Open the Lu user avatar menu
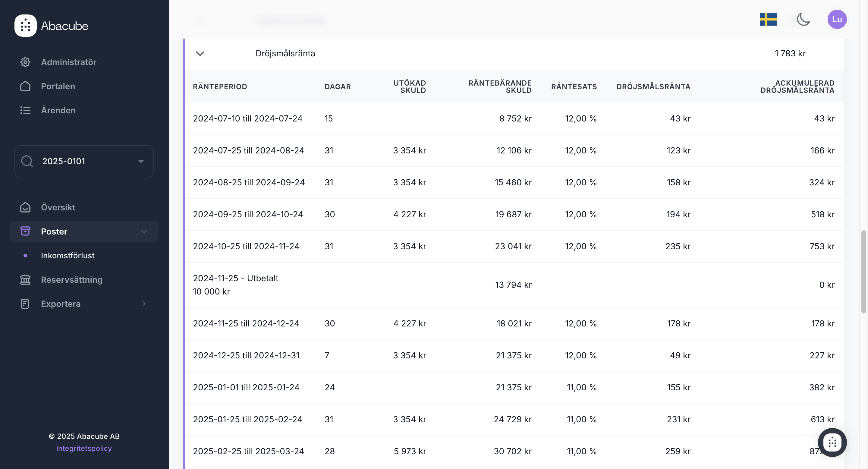The height and width of the screenshot is (469, 868). (837, 20)
